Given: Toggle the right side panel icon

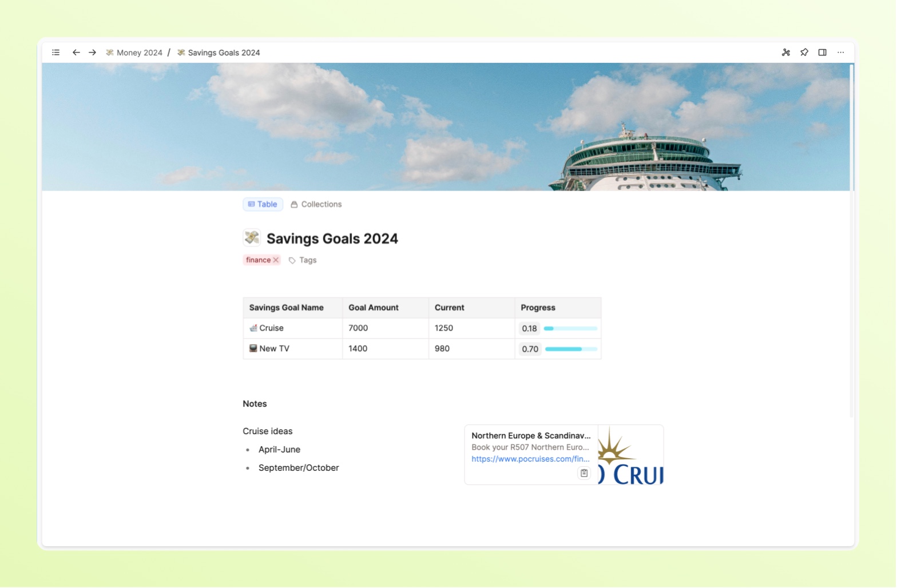Looking at the screenshot, I should click(x=822, y=53).
